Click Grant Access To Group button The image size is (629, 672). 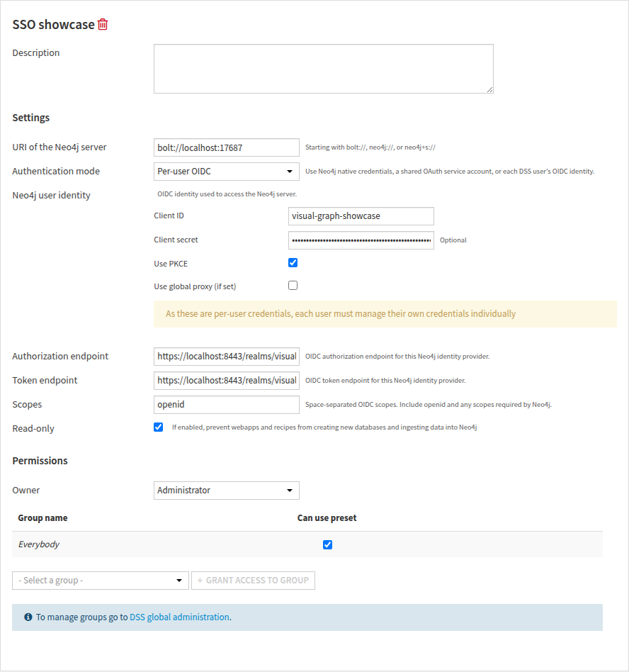pos(253,581)
